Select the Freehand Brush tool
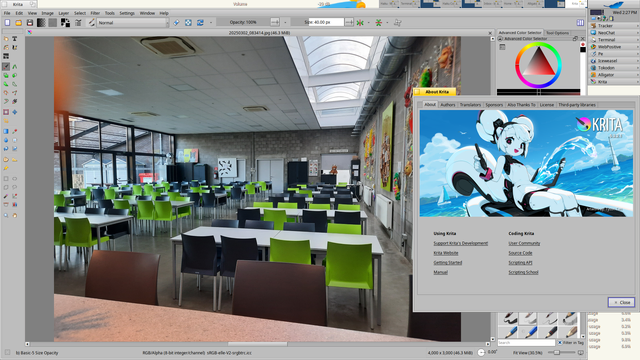 (6, 67)
